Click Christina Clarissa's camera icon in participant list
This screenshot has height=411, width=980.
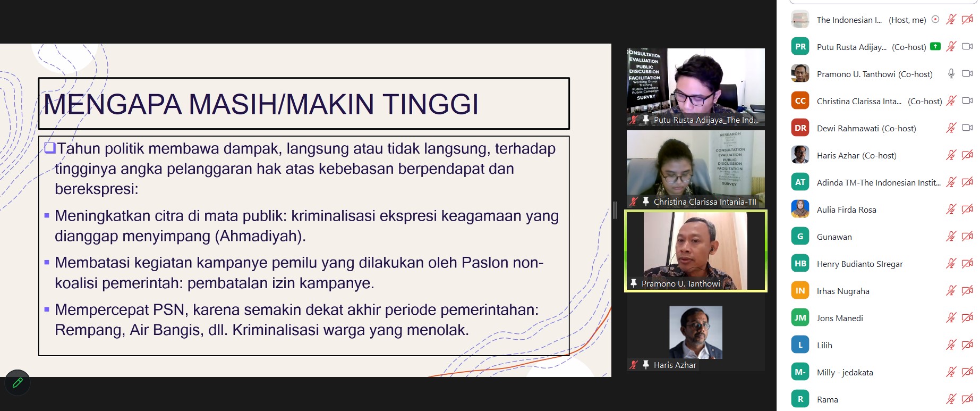[967, 100]
